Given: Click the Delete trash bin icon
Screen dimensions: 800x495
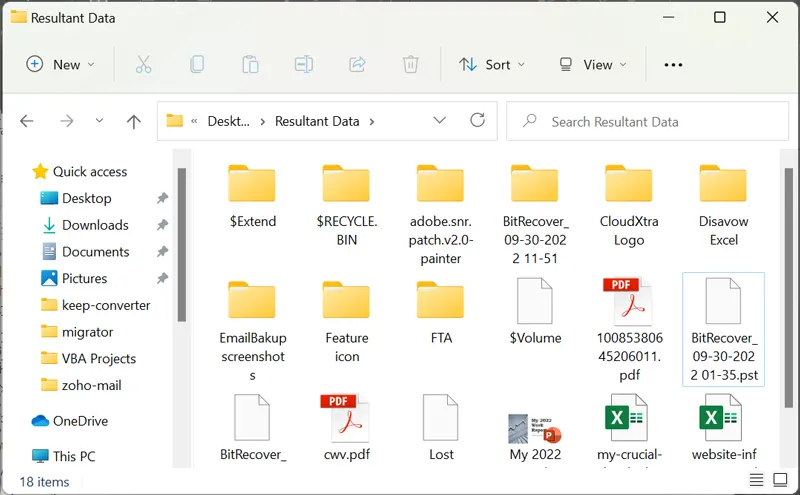Looking at the screenshot, I should pos(411,64).
